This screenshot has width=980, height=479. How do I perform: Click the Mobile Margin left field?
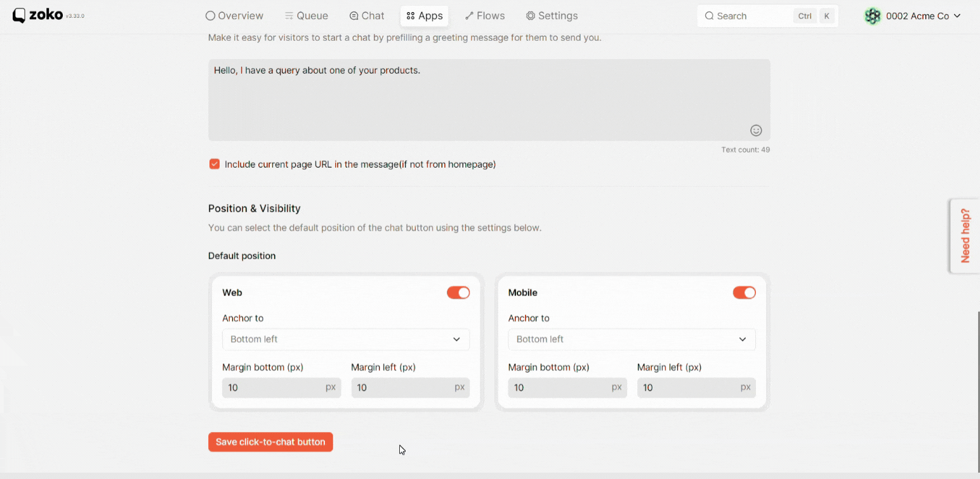point(696,388)
